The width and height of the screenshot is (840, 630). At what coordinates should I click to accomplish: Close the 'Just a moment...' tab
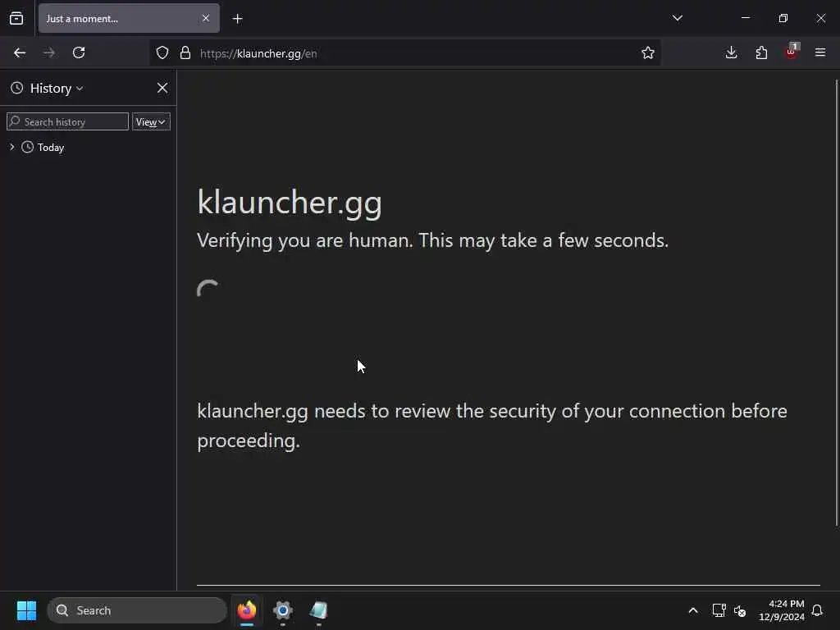pyautogui.click(x=206, y=18)
